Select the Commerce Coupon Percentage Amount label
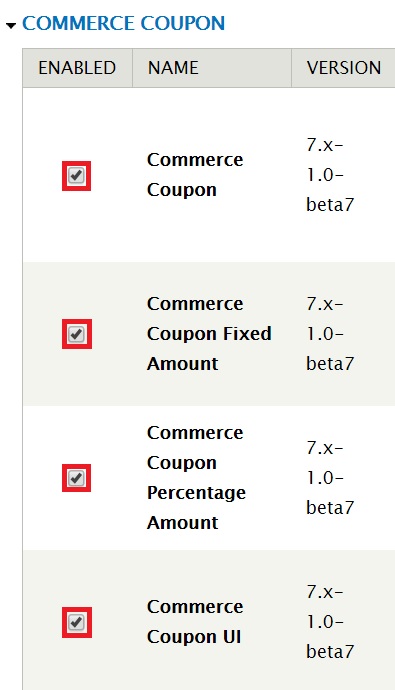The height and width of the screenshot is (690, 395). coord(196,477)
